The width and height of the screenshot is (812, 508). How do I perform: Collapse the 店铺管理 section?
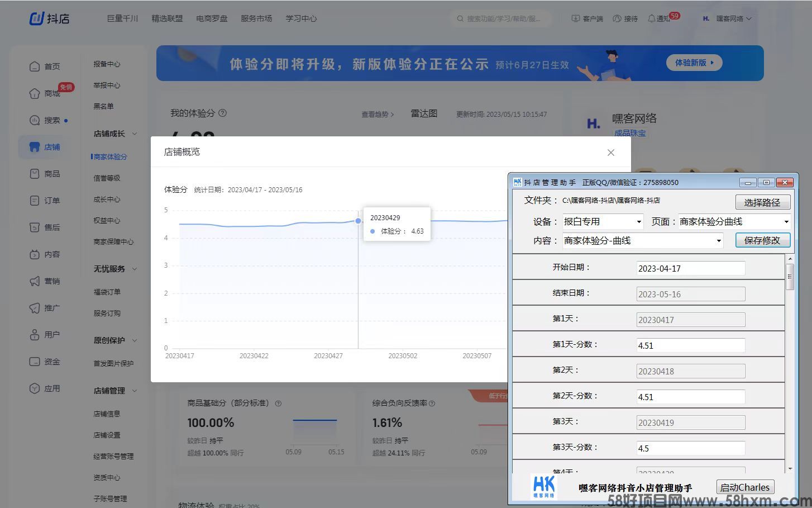click(135, 391)
